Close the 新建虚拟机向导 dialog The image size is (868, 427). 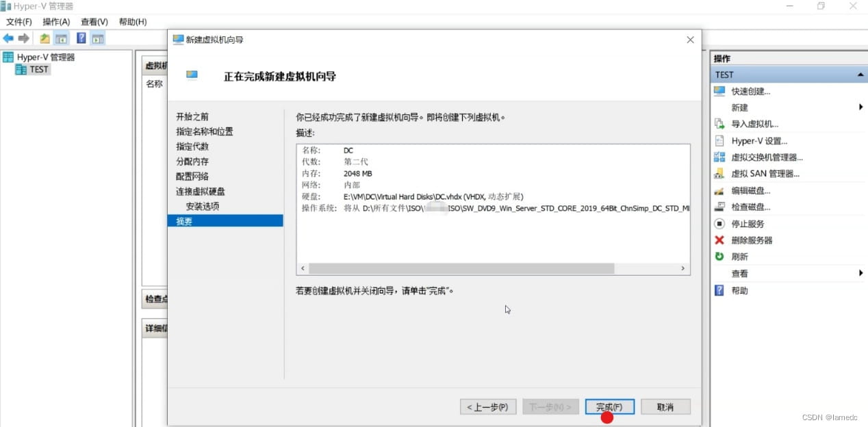[690, 40]
